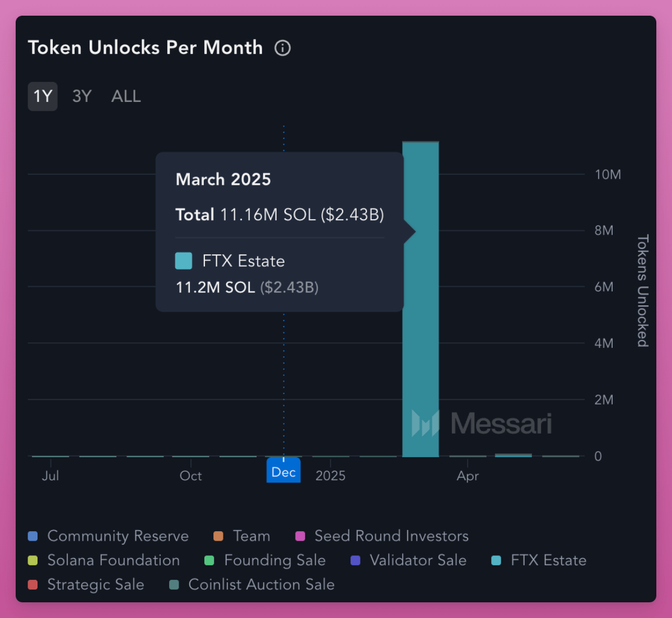Click the '10M' y-axis label
Screen dimensions: 672x618
click(608, 174)
